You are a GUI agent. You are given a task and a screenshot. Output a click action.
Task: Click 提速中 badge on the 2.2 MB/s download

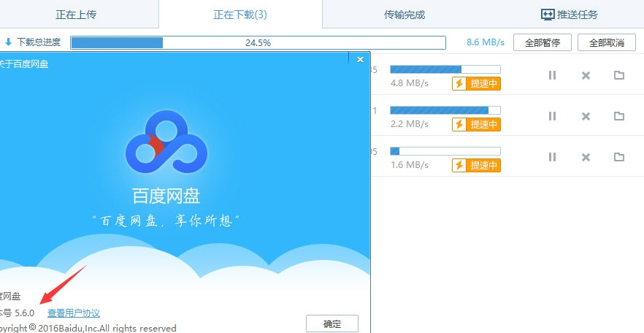click(476, 124)
